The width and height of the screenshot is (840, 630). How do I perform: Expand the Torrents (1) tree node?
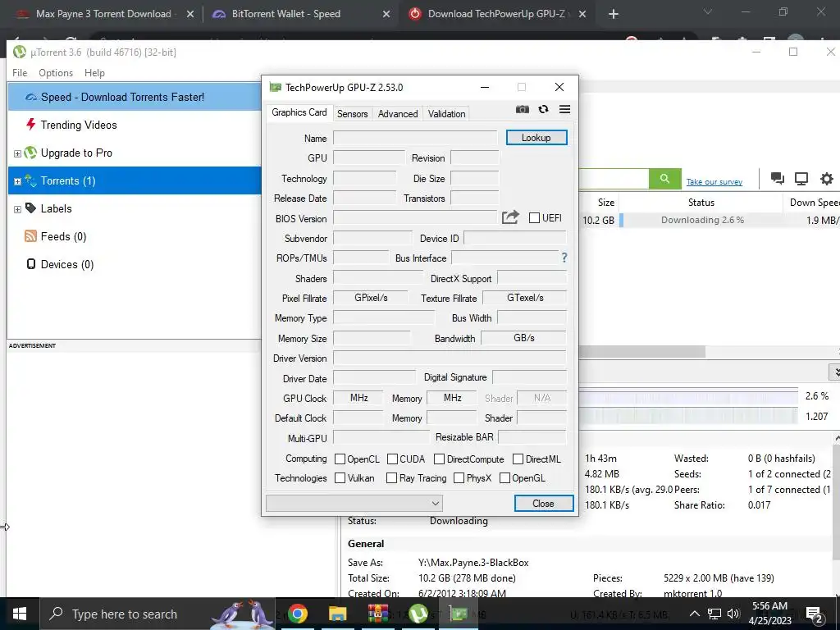pos(17,181)
